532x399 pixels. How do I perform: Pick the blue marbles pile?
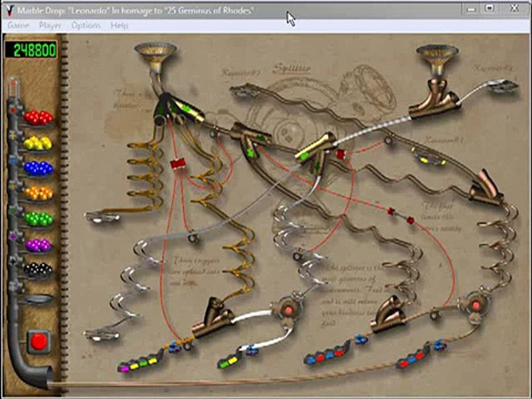pos(38,168)
